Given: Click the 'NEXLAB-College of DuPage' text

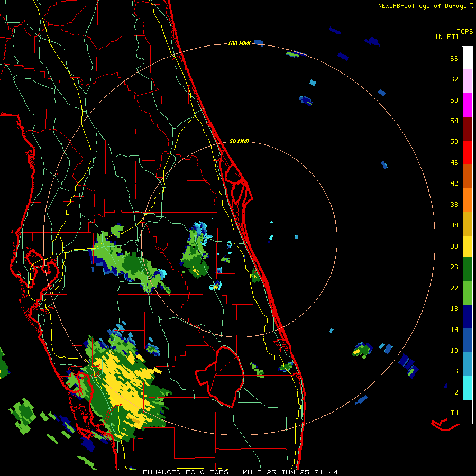Looking at the screenshot, I should 423,6.
